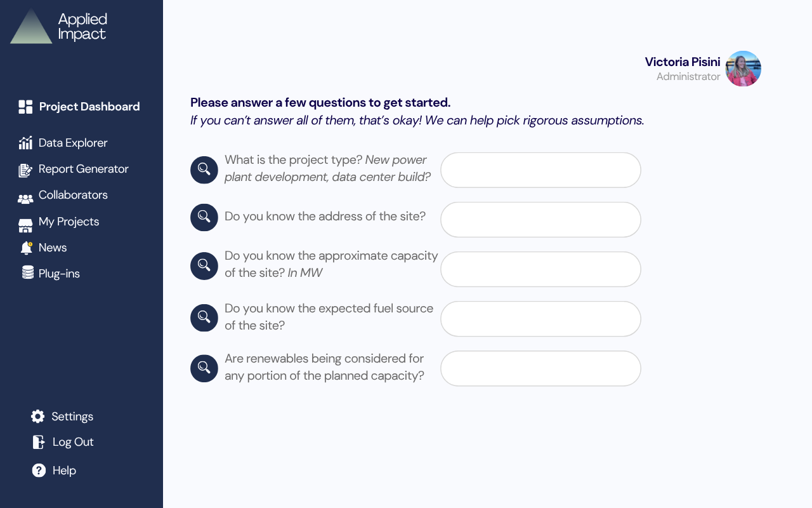Go to Project Dashboard in sidebar

click(89, 107)
